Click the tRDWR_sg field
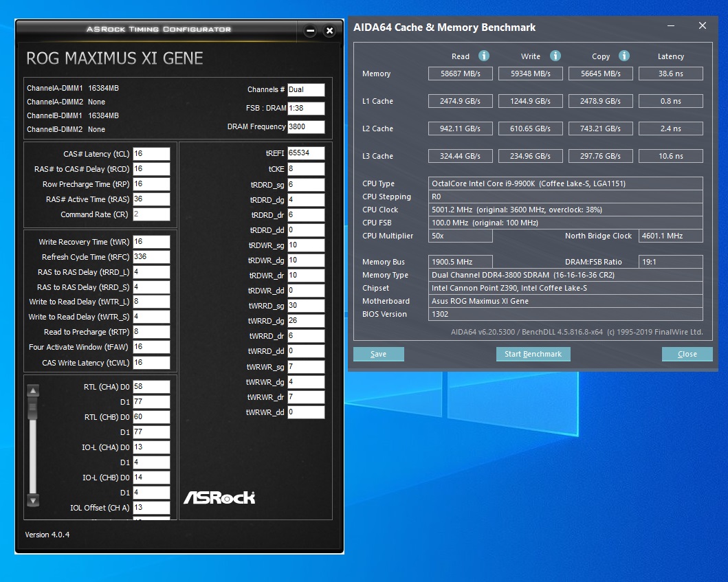 coord(306,245)
